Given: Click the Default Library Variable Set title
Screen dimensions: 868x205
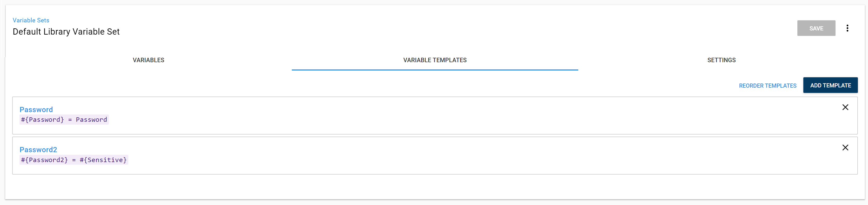Looking at the screenshot, I should coord(66,31).
